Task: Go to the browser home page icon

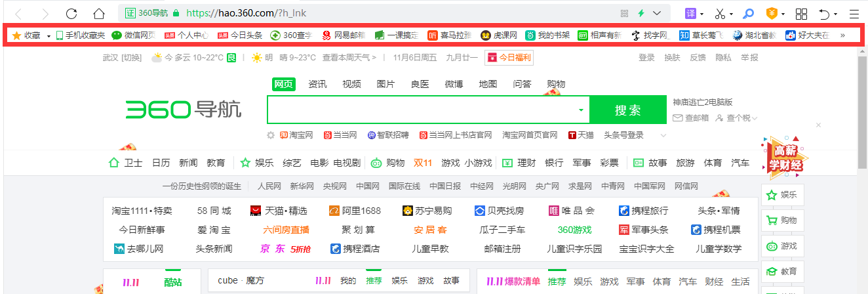Action: tap(98, 13)
